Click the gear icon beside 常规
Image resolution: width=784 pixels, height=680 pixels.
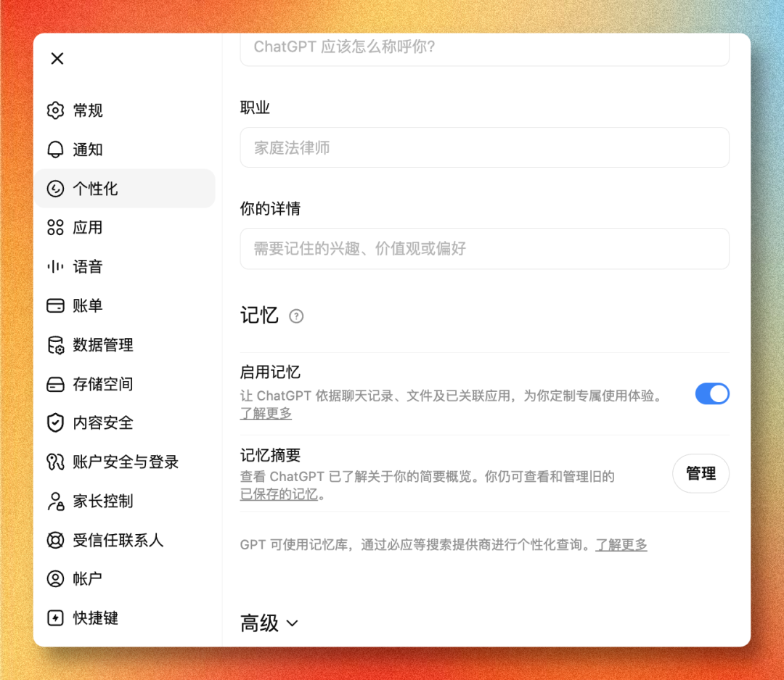pyautogui.click(x=55, y=110)
